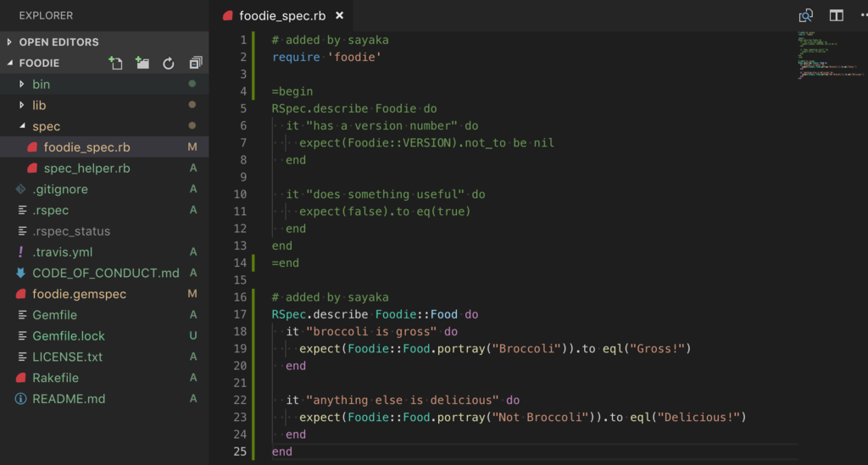Click line number 17 in the gutter
Image resolution: width=868 pixels, height=465 pixels.
pos(240,314)
